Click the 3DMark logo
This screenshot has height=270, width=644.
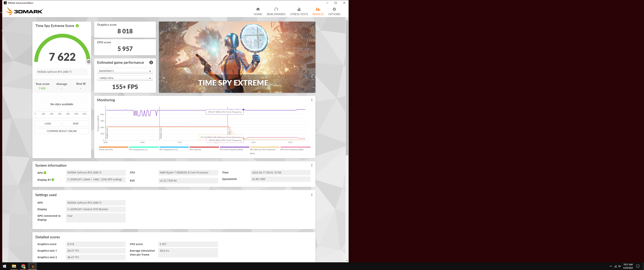click(24, 11)
